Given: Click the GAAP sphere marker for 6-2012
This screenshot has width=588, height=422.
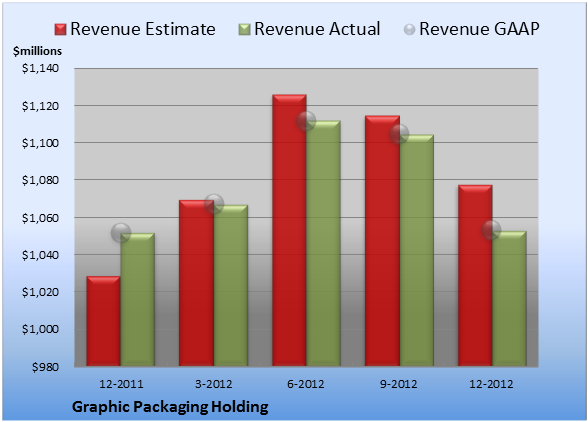Looking at the screenshot, I should pyautogui.click(x=306, y=121).
